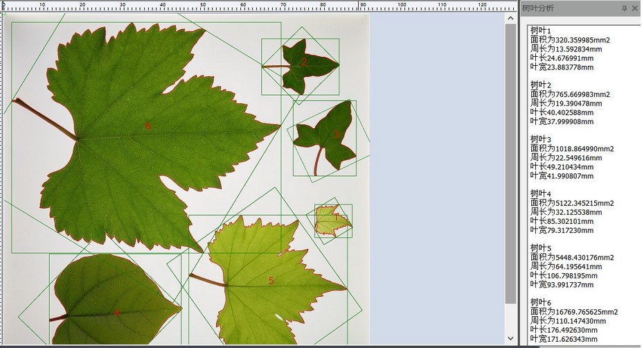Click the value 面积为765.669983mm2
644x348 pixels.
(570, 94)
